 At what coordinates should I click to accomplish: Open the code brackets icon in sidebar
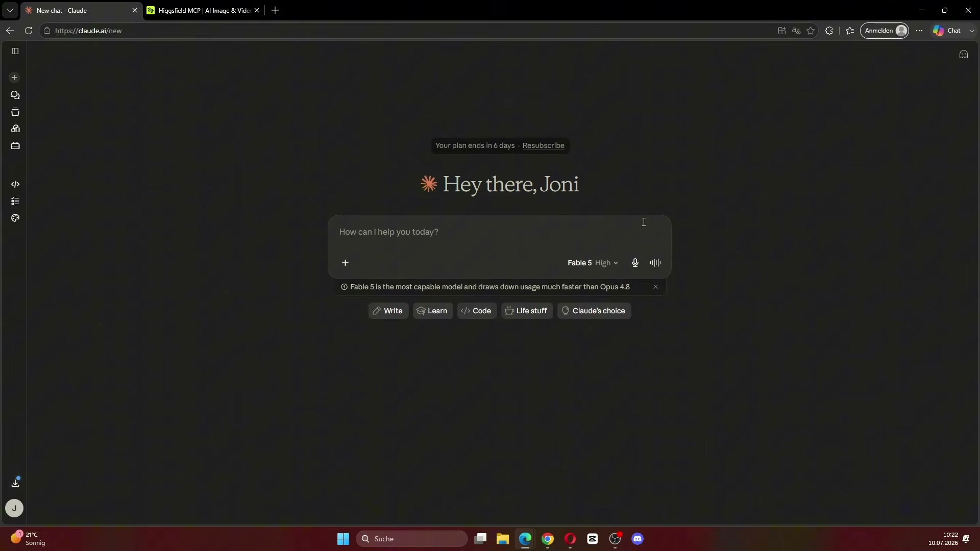pos(15,184)
